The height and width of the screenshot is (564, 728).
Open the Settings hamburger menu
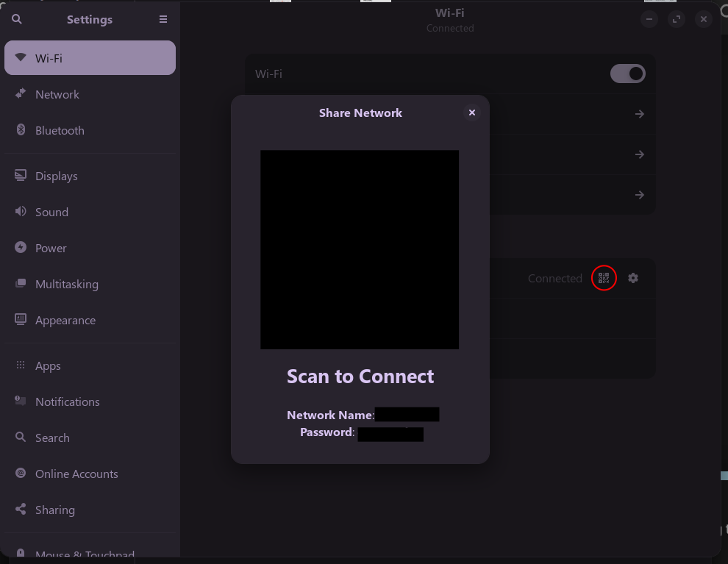[163, 20]
